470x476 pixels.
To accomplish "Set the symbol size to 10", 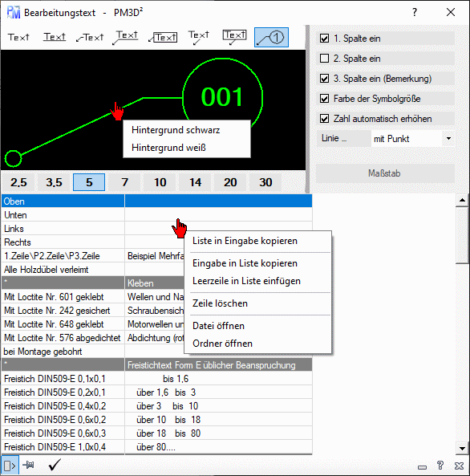I will click(x=160, y=182).
